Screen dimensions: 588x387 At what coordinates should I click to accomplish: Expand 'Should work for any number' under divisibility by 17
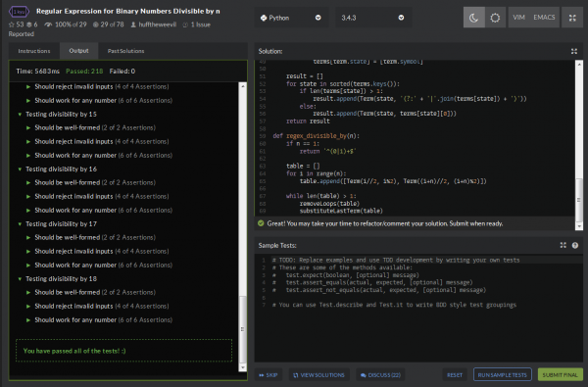(28, 266)
